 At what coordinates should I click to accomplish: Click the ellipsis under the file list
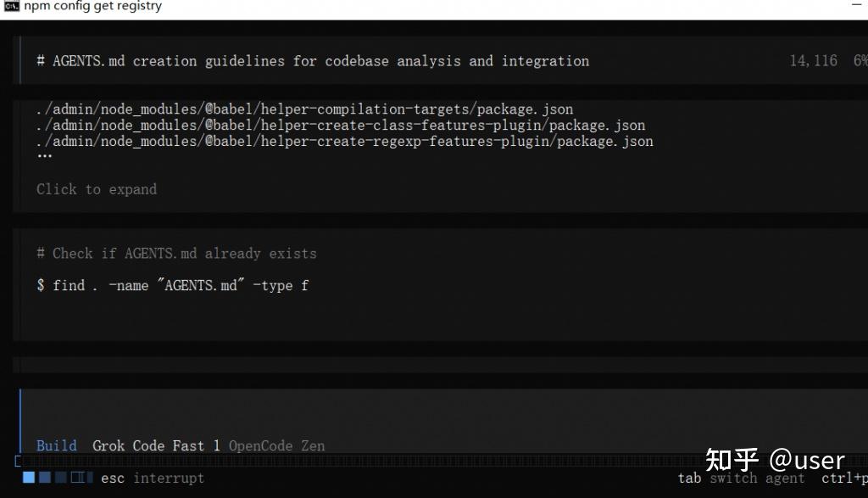click(44, 156)
